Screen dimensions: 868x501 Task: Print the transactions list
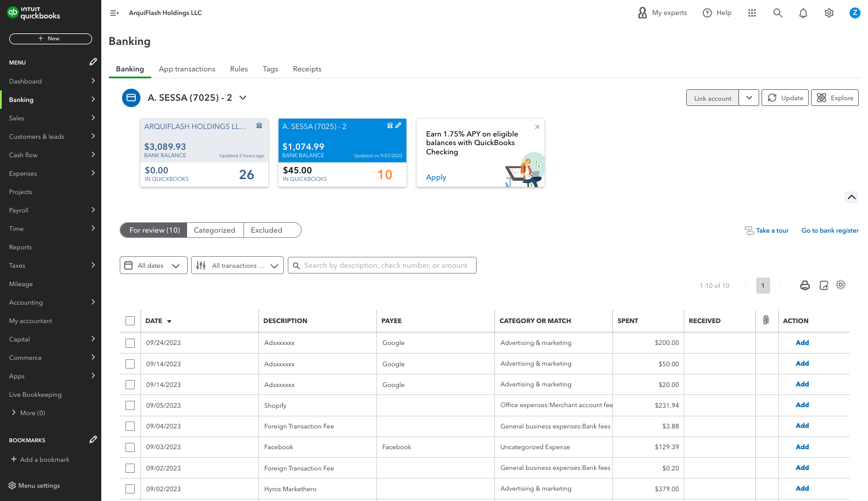tap(805, 285)
